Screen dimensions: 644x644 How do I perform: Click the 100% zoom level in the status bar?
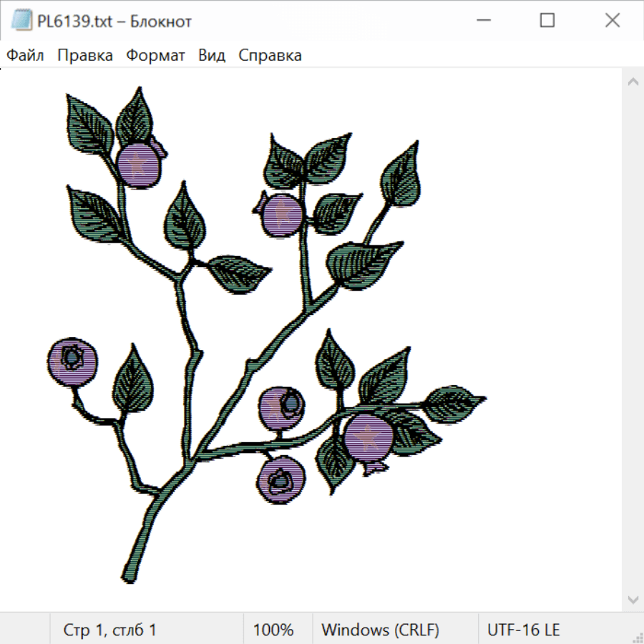(x=273, y=630)
